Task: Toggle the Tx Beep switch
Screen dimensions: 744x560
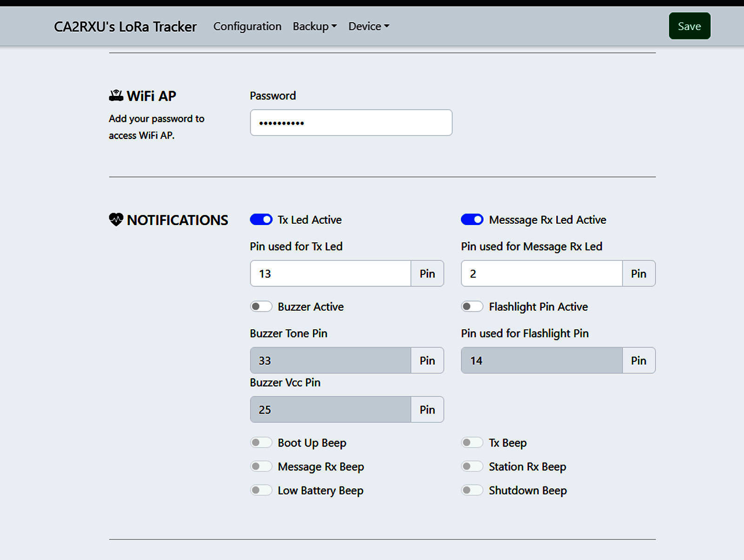Action: tap(472, 443)
